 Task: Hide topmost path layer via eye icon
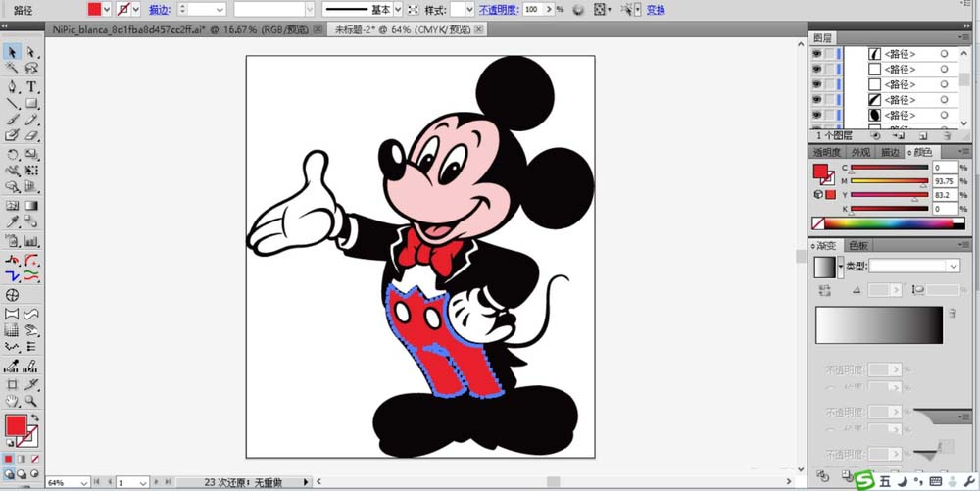click(816, 54)
